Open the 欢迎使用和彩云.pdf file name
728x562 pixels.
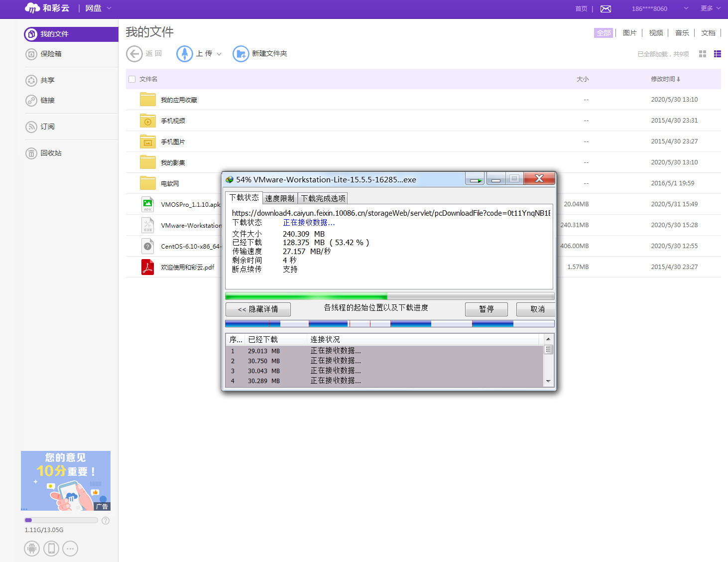click(188, 268)
